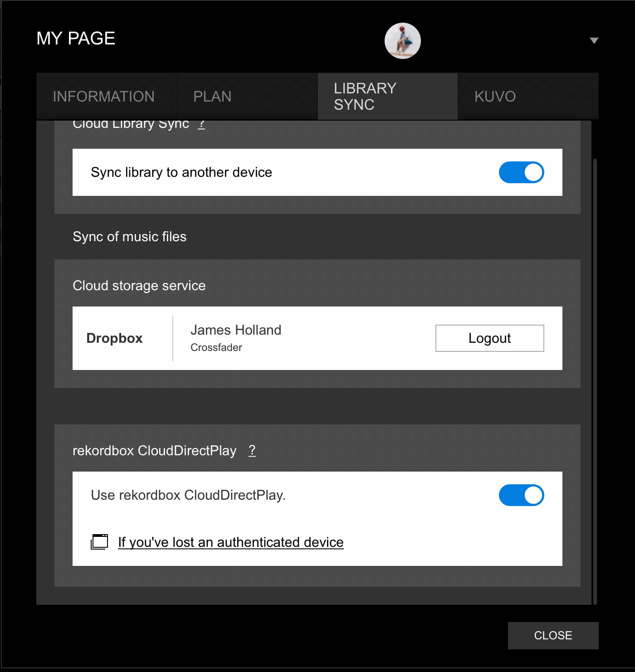Viewport: 635px width, 672px height.
Task: Click the window icon beside lost device link
Action: (99, 542)
